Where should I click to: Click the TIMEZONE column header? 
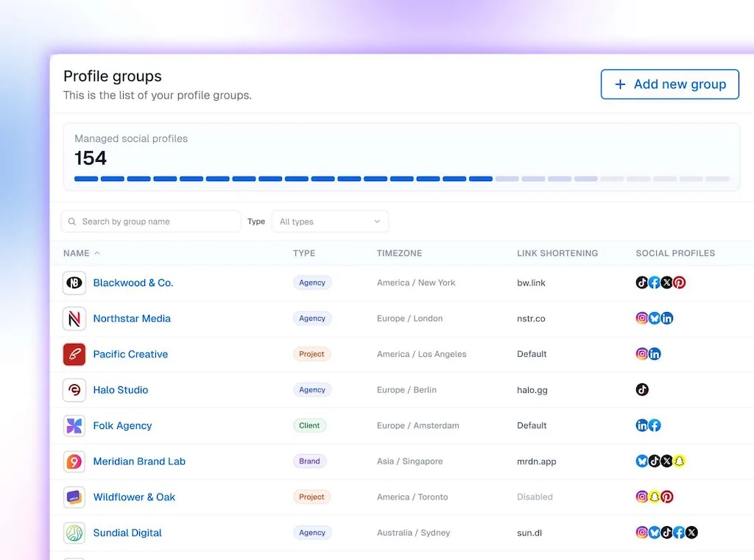pyautogui.click(x=400, y=253)
